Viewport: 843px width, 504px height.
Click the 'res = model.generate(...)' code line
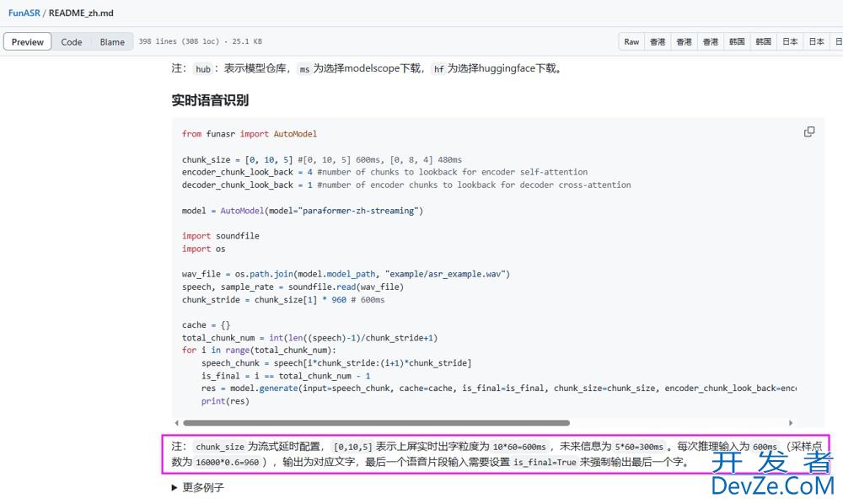(x=499, y=388)
